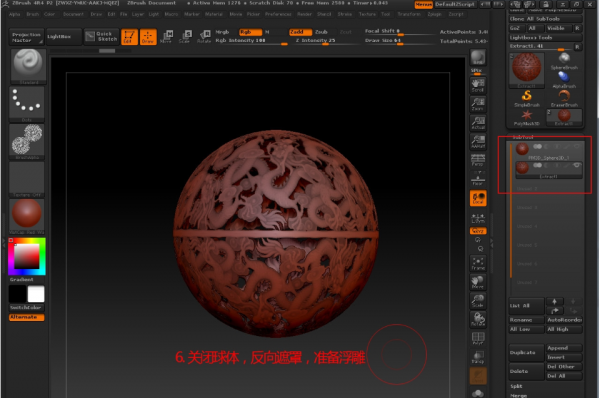The height and width of the screenshot is (398, 600).
Task: Open the Render menu
Action: click(x=305, y=14)
